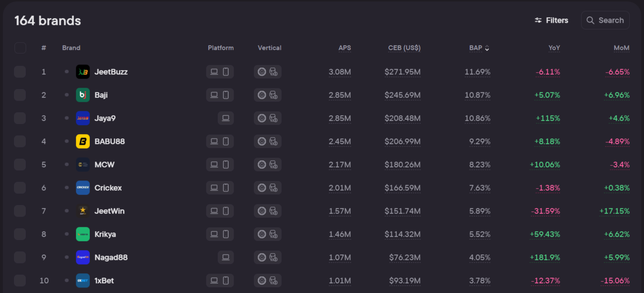Open the Nagad88 brand link

[x=111, y=257]
